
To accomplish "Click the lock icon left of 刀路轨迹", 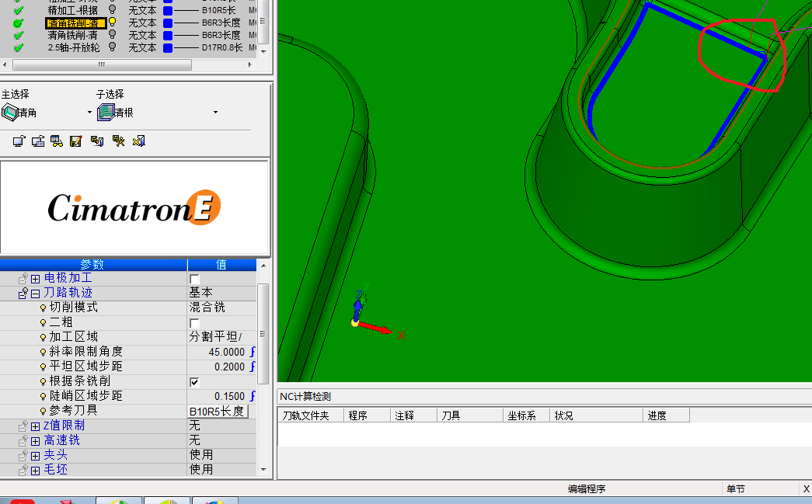I will coord(23,294).
